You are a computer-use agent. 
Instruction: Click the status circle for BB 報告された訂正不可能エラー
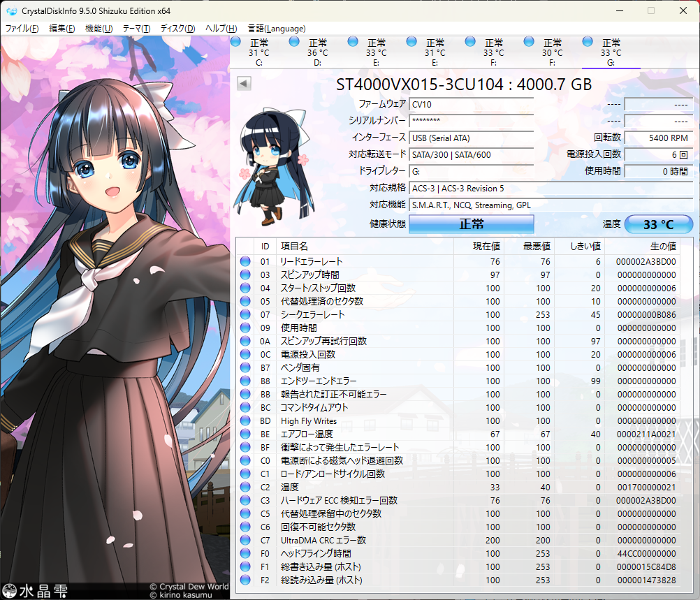(245, 394)
